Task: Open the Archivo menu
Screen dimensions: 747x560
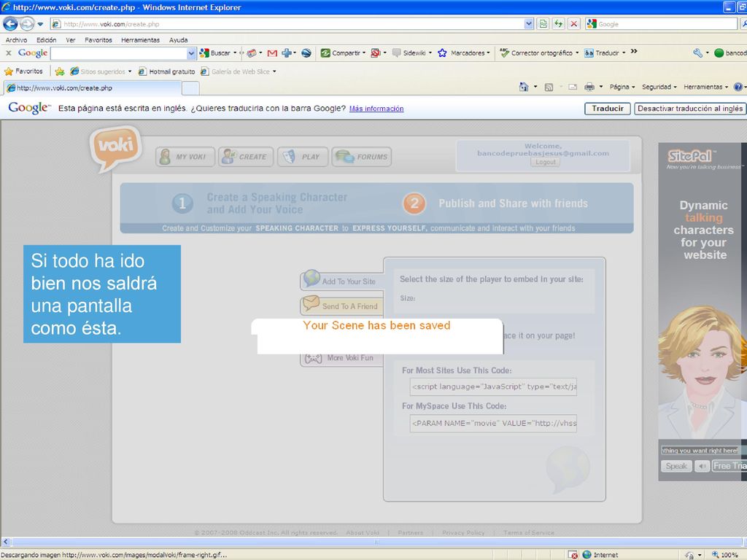Action: click(x=16, y=40)
